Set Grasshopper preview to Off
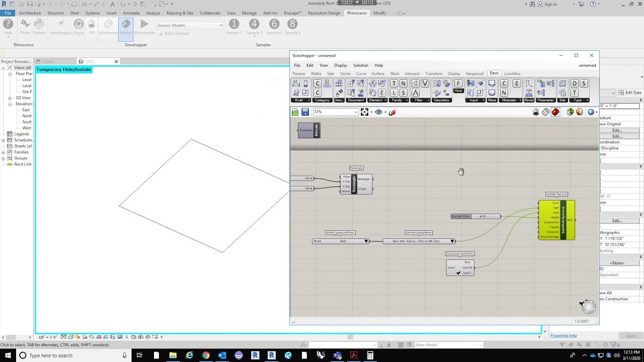The image size is (644, 362). [92, 27]
